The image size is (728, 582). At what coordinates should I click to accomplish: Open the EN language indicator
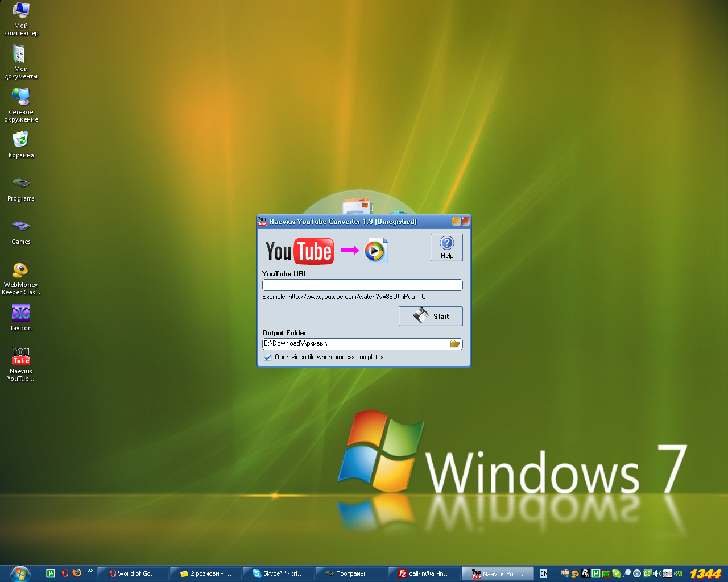click(x=543, y=573)
